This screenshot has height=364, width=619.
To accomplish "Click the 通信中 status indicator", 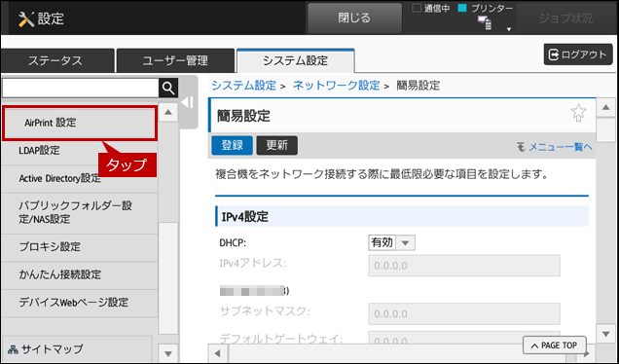I will coord(431,9).
